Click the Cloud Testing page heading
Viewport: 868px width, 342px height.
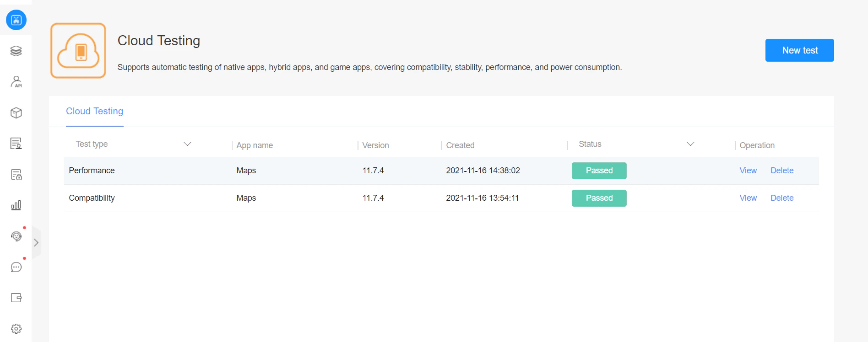tap(159, 41)
